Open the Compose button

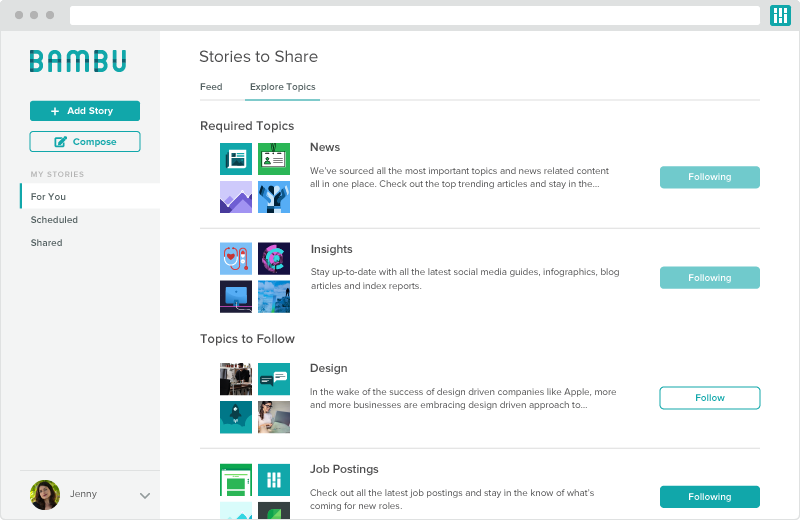pyautogui.click(x=85, y=141)
